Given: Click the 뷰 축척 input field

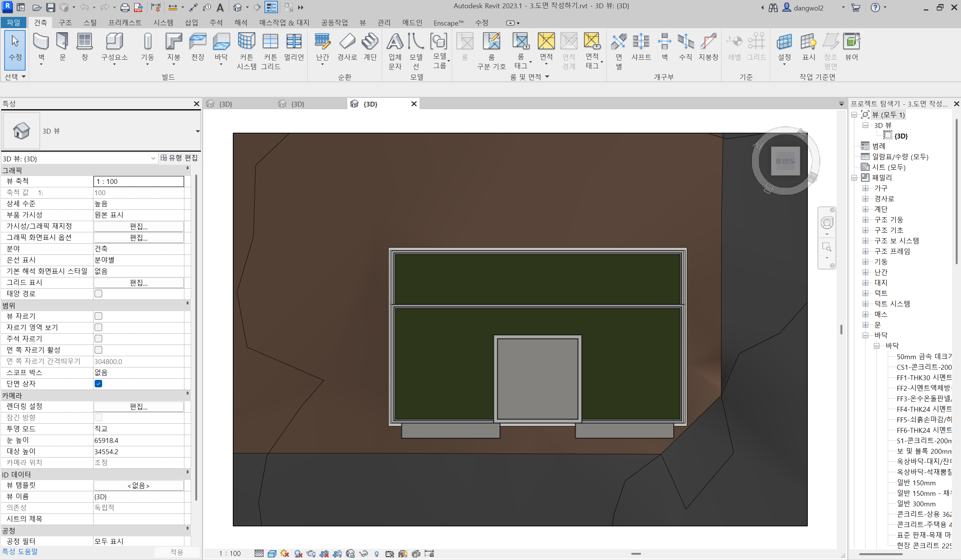Looking at the screenshot, I should pyautogui.click(x=139, y=181).
